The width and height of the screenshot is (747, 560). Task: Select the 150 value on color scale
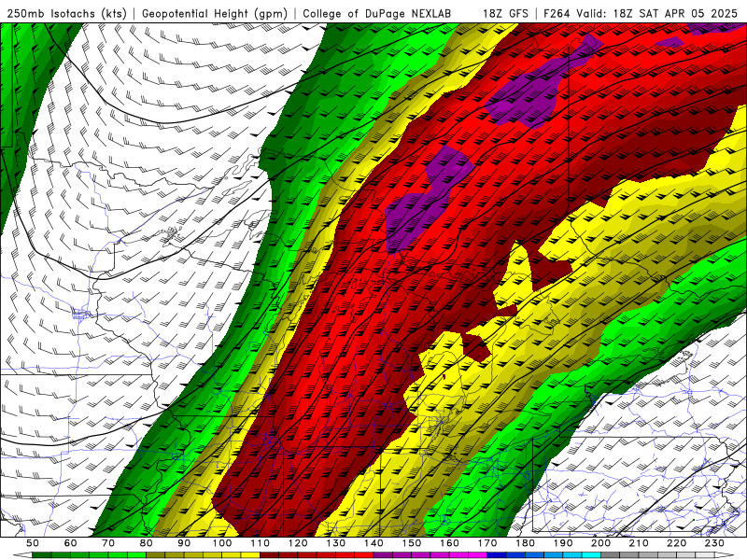412,543
